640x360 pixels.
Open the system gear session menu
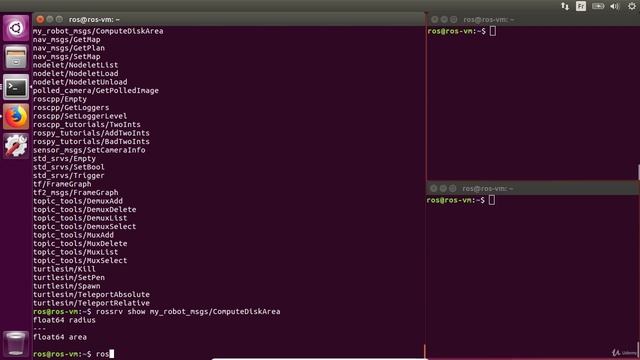point(632,6)
